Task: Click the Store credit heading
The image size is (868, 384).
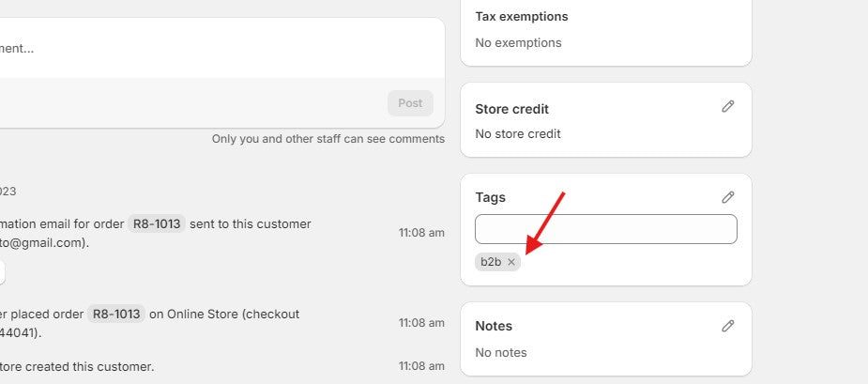Action: pos(511,109)
